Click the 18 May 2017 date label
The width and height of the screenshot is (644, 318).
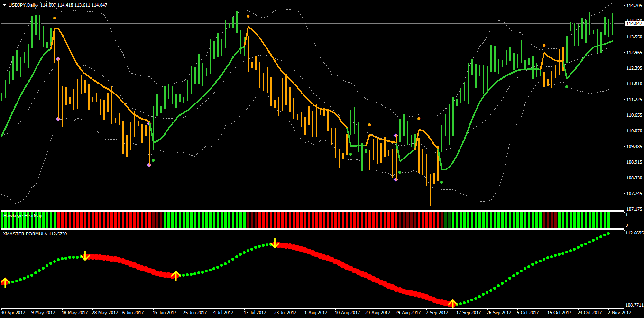(75, 313)
